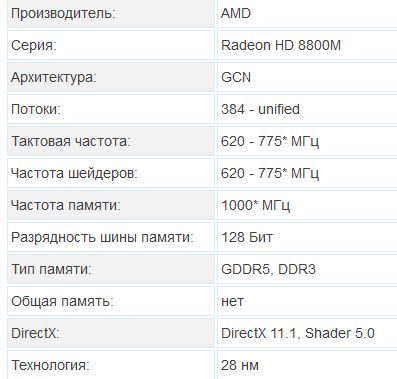Click the Частота памяти label
Screen dimensions: 397x379
[x=66, y=205]
